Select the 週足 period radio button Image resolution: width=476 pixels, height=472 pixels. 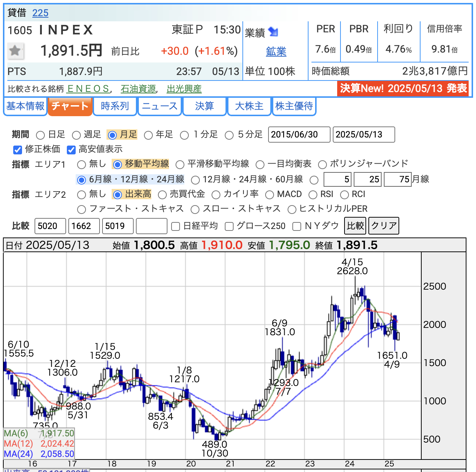click(76, 135)
